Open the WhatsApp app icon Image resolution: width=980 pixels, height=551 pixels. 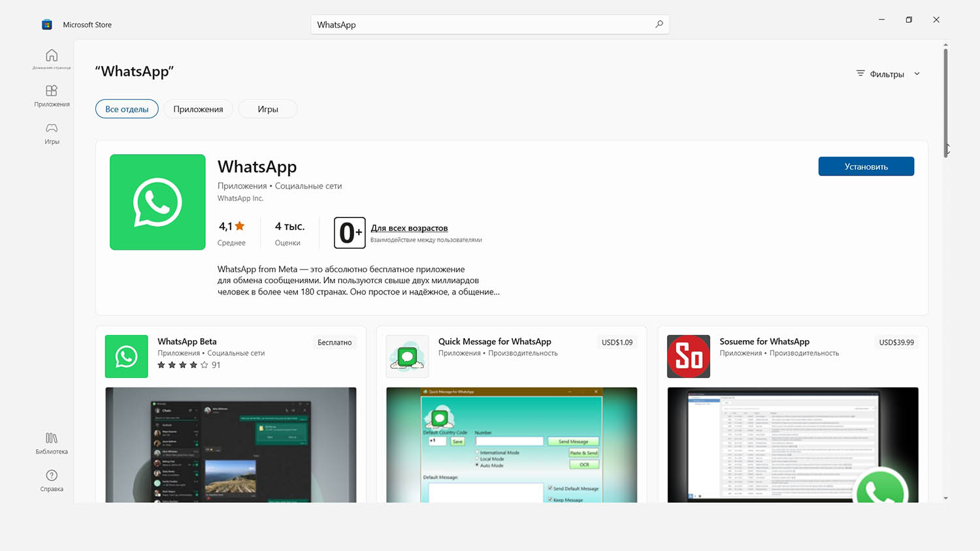(157, 202)
